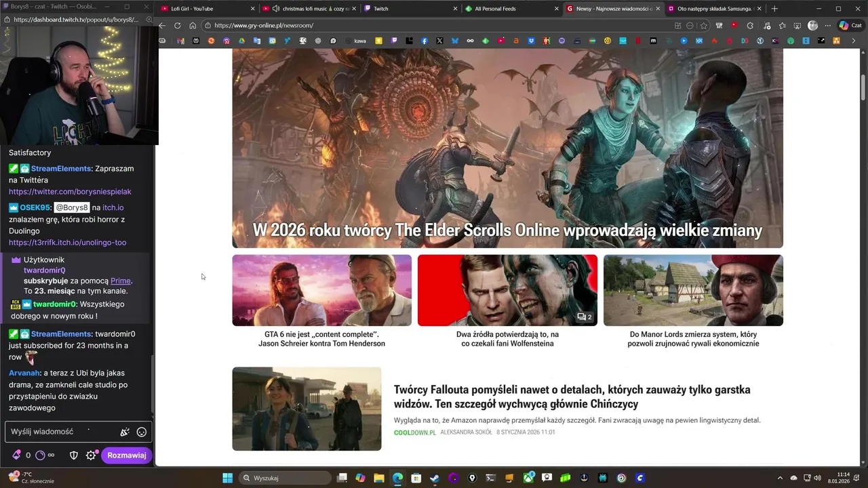868x488 pixels.
Task: Click the X (Twitter) bookmark icon
Action: (x=439, y=41)
